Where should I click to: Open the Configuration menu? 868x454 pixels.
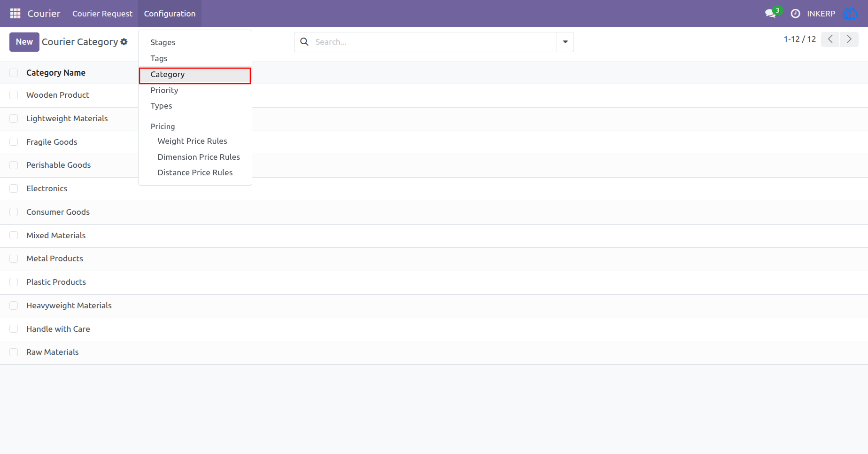click(170, 14)
